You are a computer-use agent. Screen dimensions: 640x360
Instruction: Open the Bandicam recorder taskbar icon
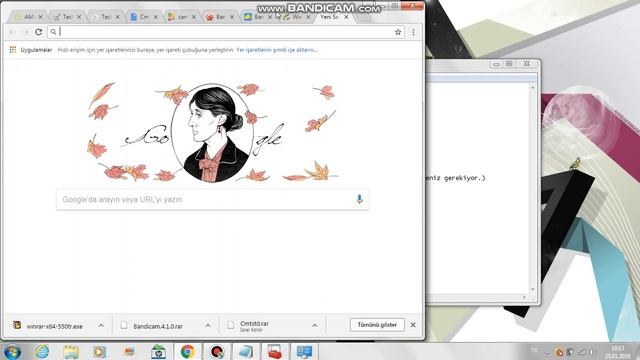click(217, 352)
